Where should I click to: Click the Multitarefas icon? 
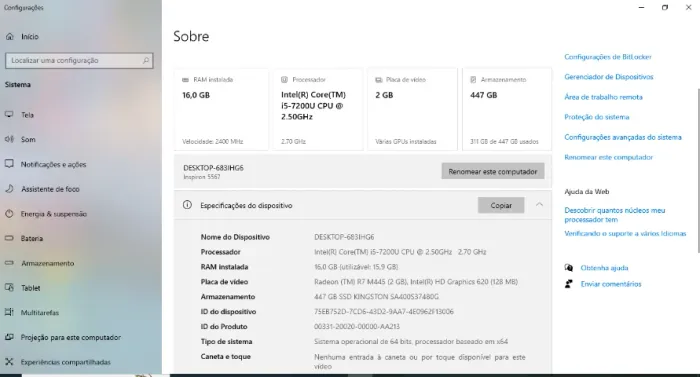[x=9, y=312]
